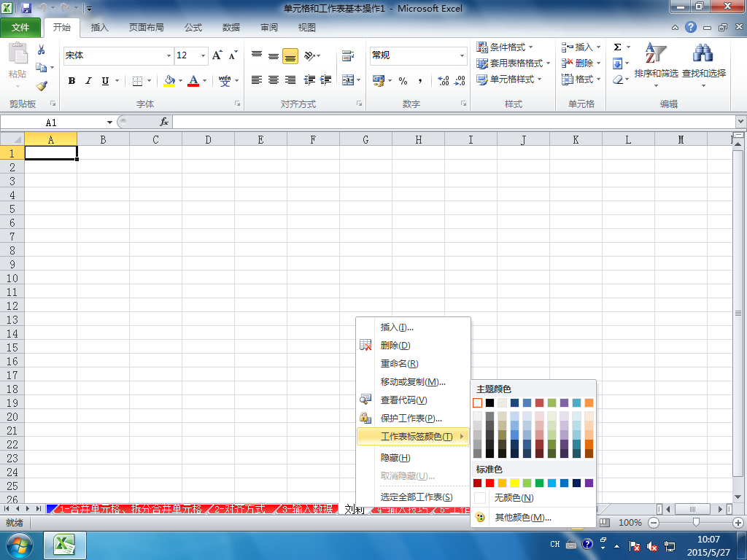This screenshot has width=747, height=560.
Task: Apply percent style format
Action: click(403, 81)
